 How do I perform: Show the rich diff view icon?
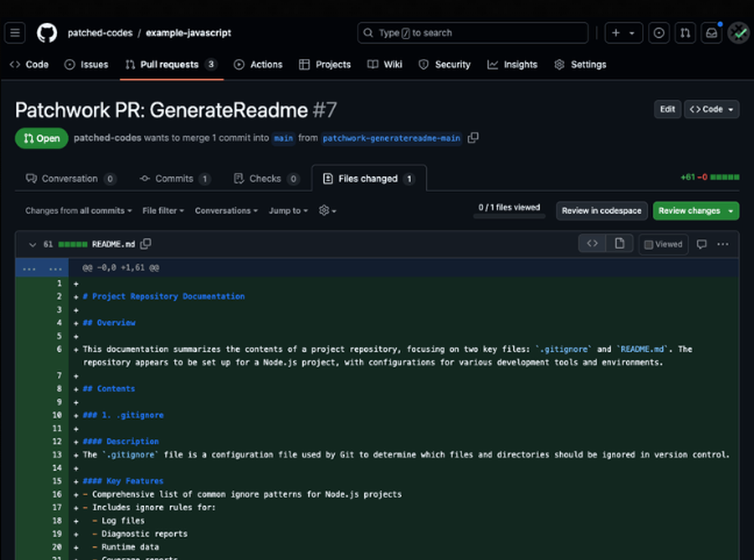point(619,243)
